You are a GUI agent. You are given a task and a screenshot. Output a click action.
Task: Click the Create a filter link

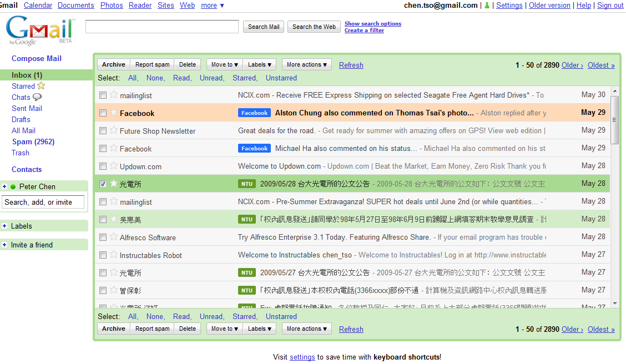(364, 31)
